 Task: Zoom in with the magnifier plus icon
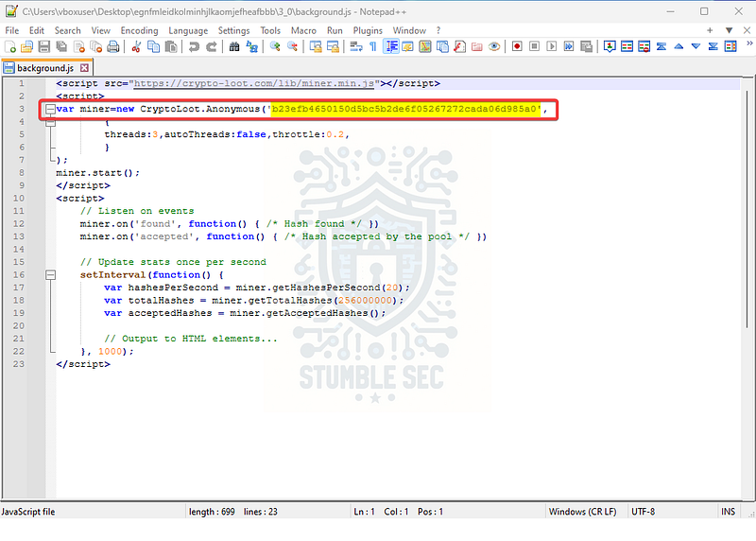[x=275, y=46]
